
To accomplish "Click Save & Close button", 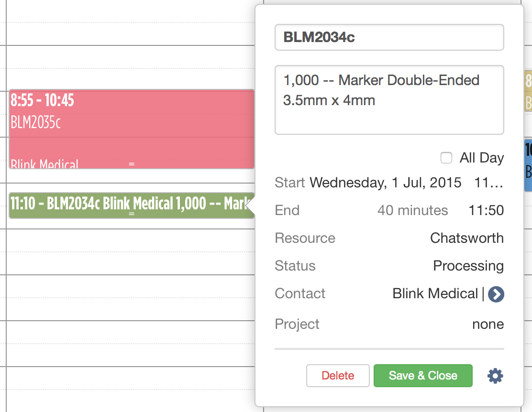I will 423,376.
